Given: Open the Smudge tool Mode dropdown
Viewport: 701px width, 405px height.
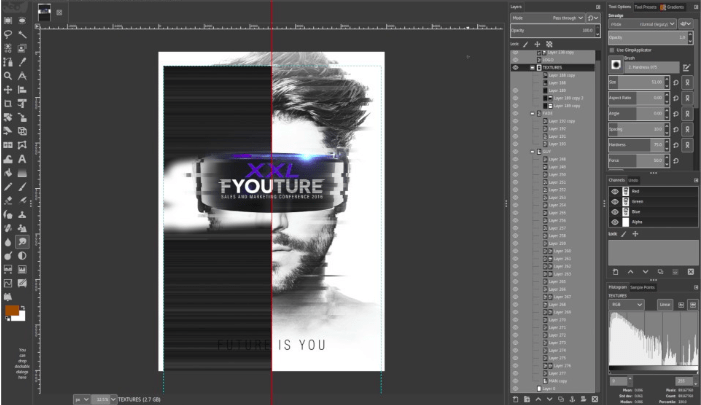Looking at the screenshot, I should (x=642, y=24).
